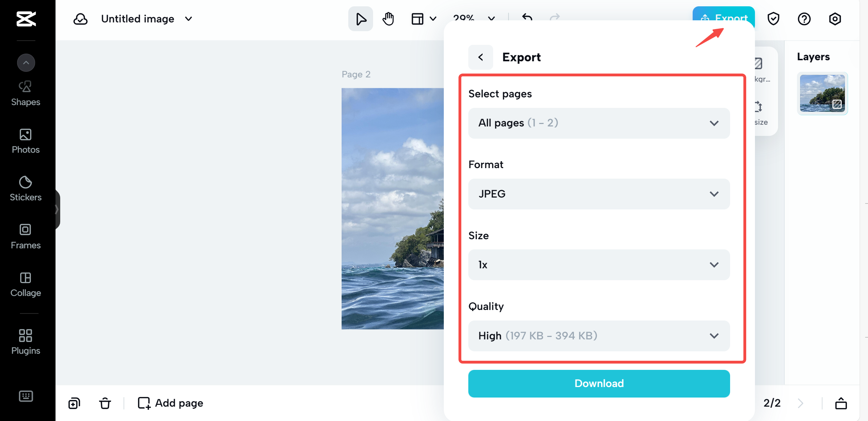The image size is (868, 421).
Task: Delete the current page
Action: point(105,403)
